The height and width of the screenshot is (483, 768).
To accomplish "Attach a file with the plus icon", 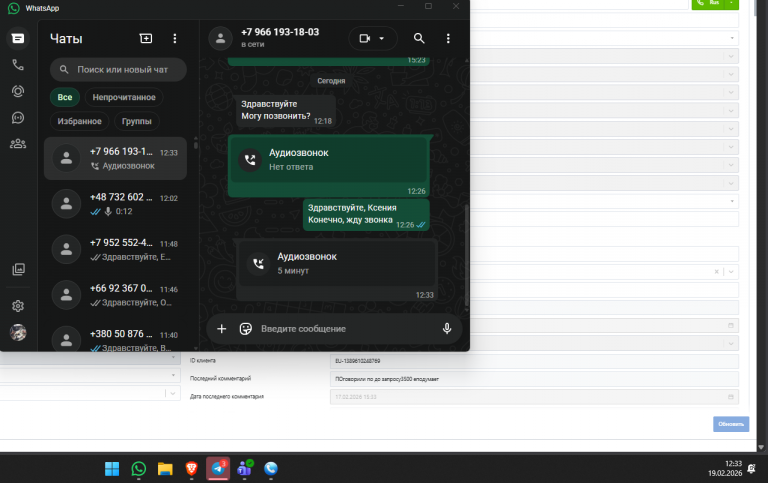I will [x=222, y=329].
